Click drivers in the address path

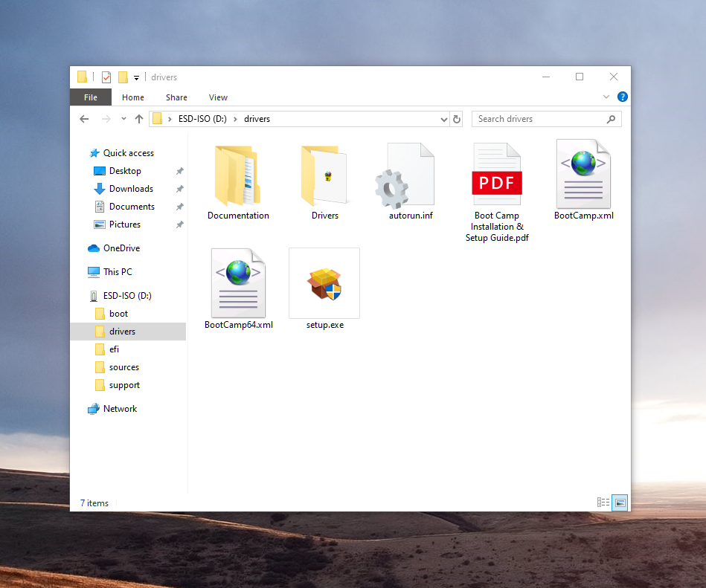tap(257, 119)
